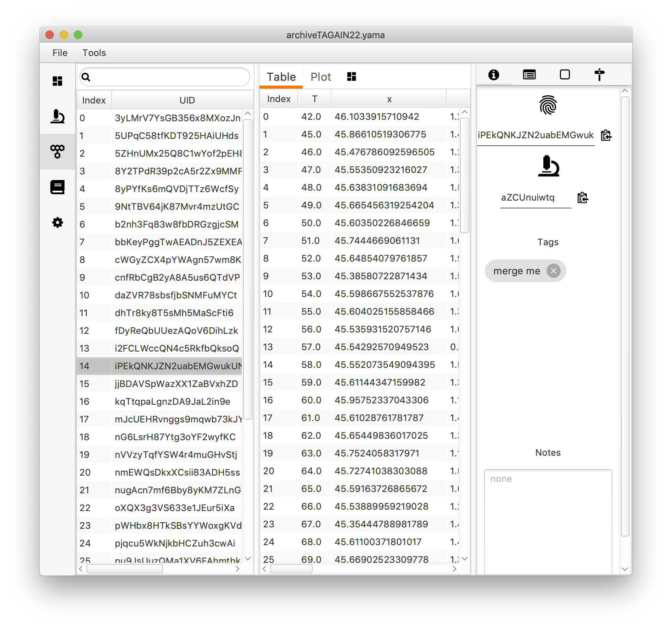The image size is (672, 628).
Task: Open the notebook sidebar icon
Action: pos(57,187)
